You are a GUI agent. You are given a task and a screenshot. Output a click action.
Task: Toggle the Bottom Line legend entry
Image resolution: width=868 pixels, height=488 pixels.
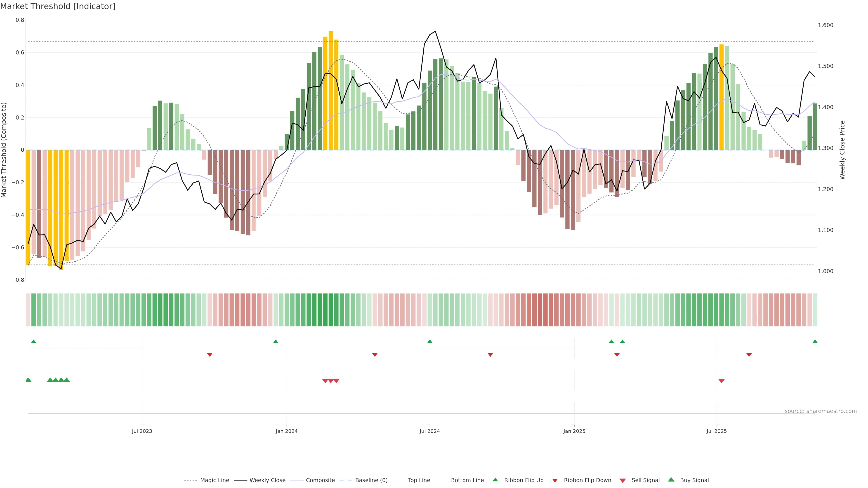(x=467, y=480)
